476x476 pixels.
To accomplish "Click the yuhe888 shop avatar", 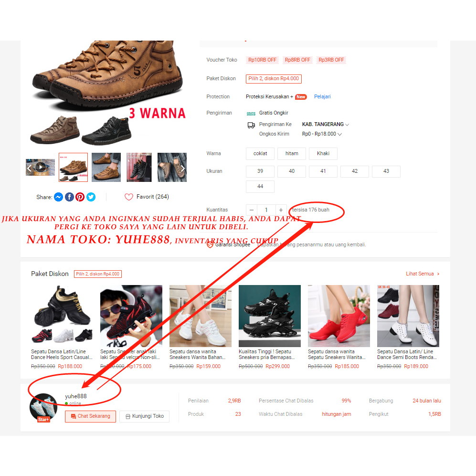I will [43, 407].
